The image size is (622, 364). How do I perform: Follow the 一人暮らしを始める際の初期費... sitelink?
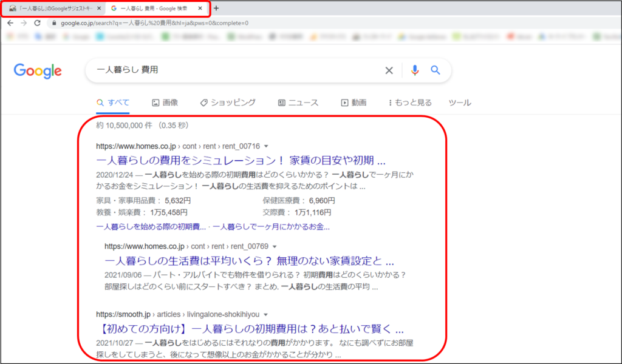(151, 227)
